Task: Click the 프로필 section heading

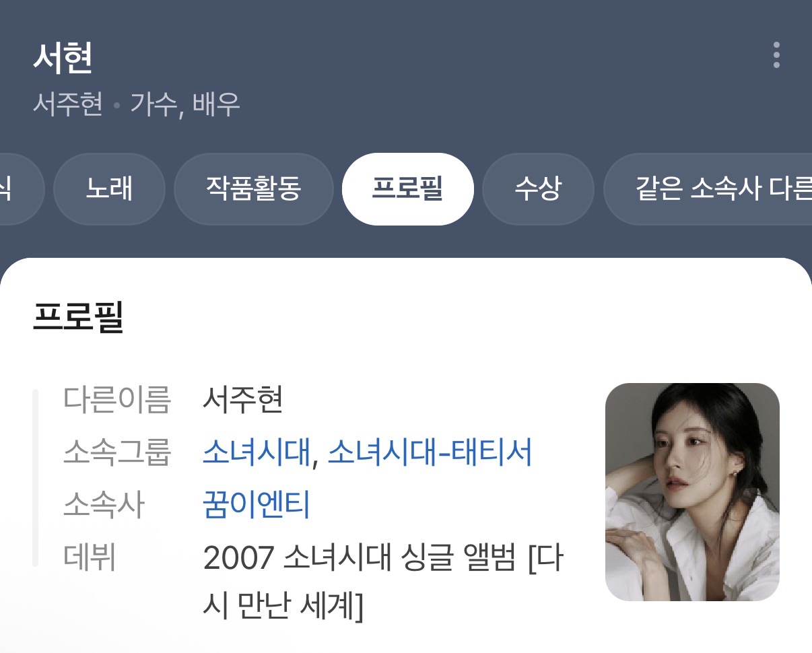Action: coord(78,316)
